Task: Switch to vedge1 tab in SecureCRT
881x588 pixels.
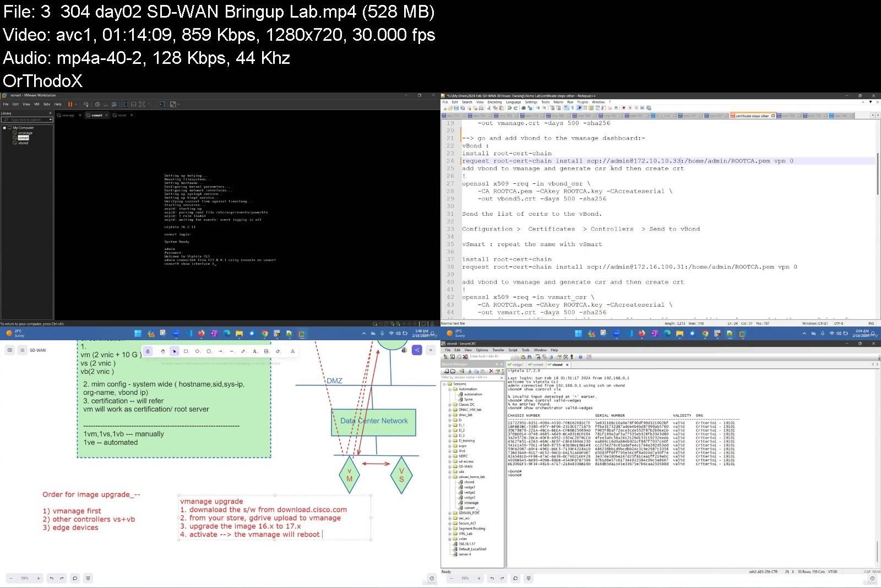Action: pyautogui.click(x=516, y=364)
